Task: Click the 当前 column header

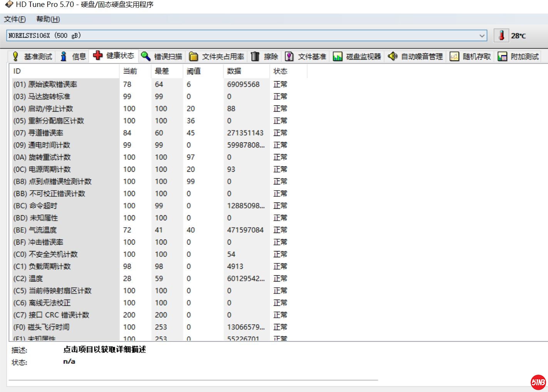Action: [x=130, y=71]
